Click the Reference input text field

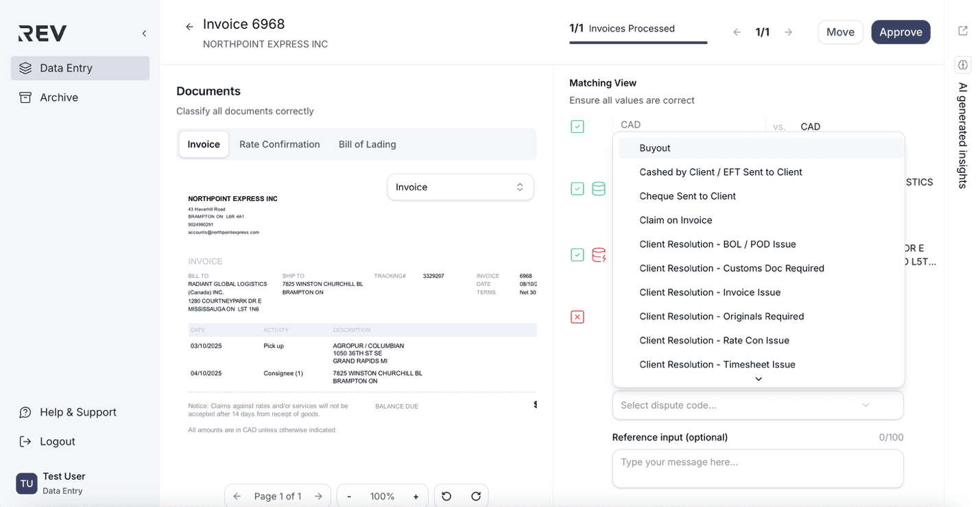coord(757,469)
